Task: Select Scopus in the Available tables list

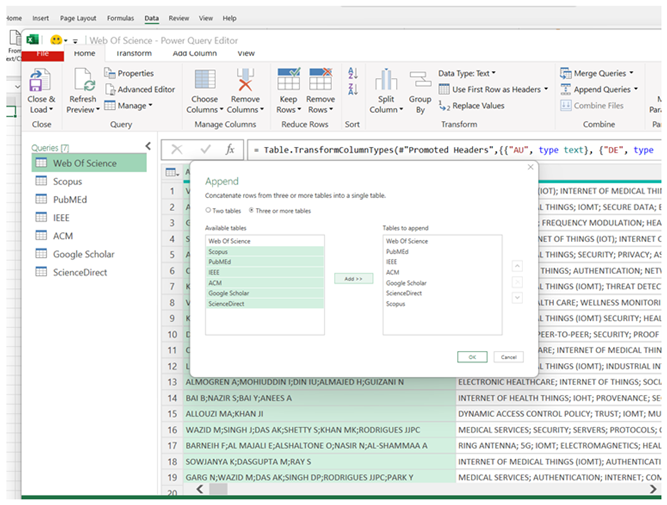Action: [x=222, y=252]
